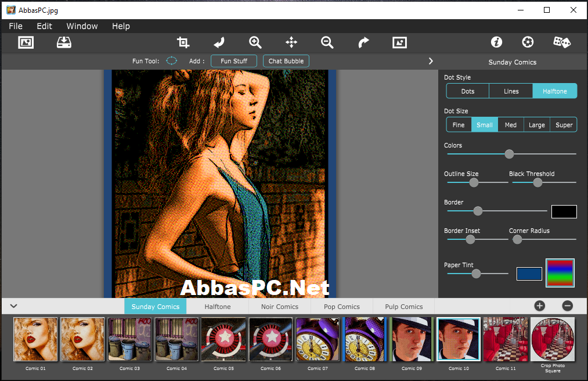Click the random dice icon
The height and width of the screenshot is (381, 588).
pyautogui.click(x=562, y=42)
